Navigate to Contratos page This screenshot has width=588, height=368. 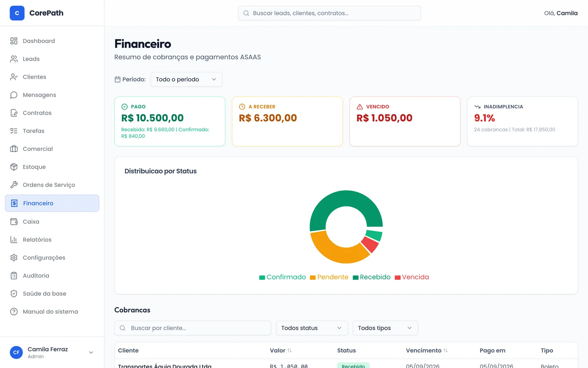tap(52, 113)
